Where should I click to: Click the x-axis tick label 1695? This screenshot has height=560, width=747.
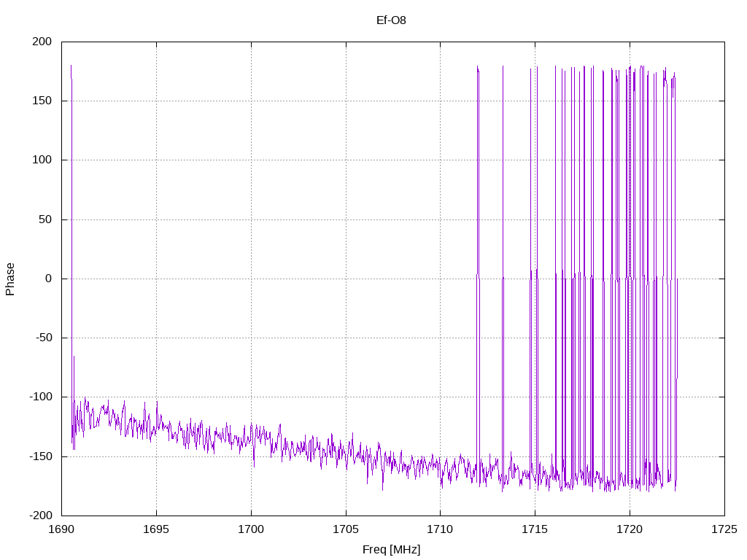(x=156, y=529)
